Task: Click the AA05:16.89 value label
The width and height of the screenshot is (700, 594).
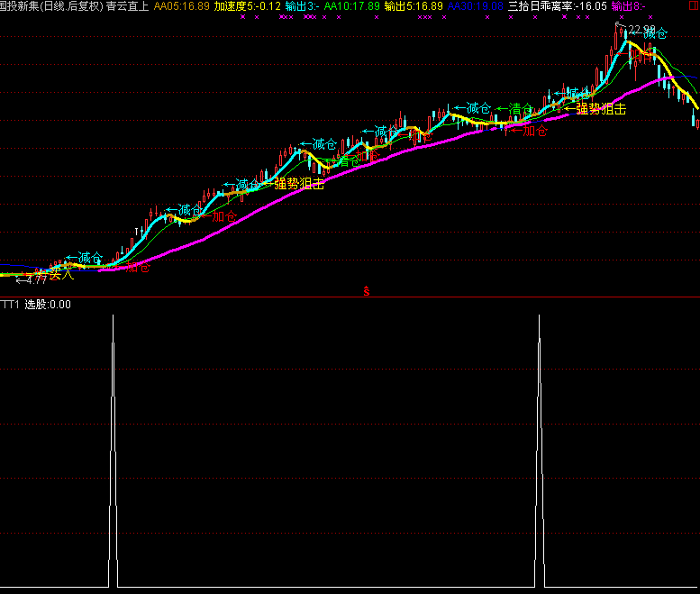Action: 182,6
